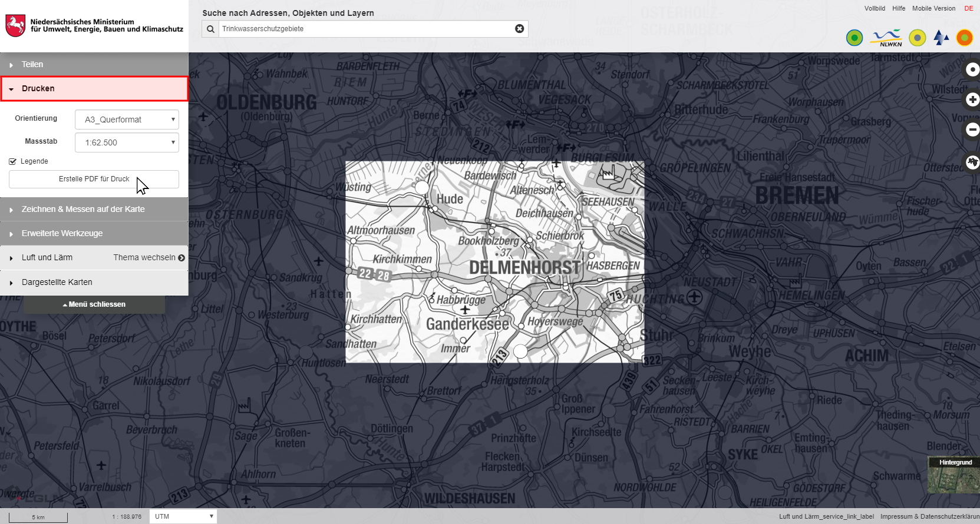Zoom out with the minus button

pos(972,130)
